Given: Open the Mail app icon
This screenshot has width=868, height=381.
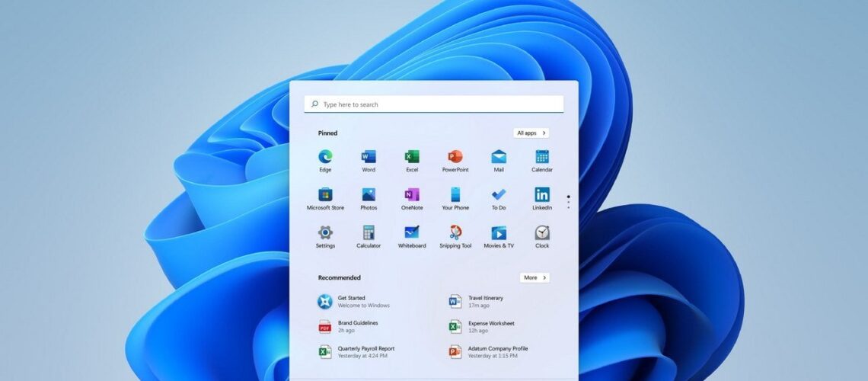Looking at the screenshot, I should click(499, 157).
